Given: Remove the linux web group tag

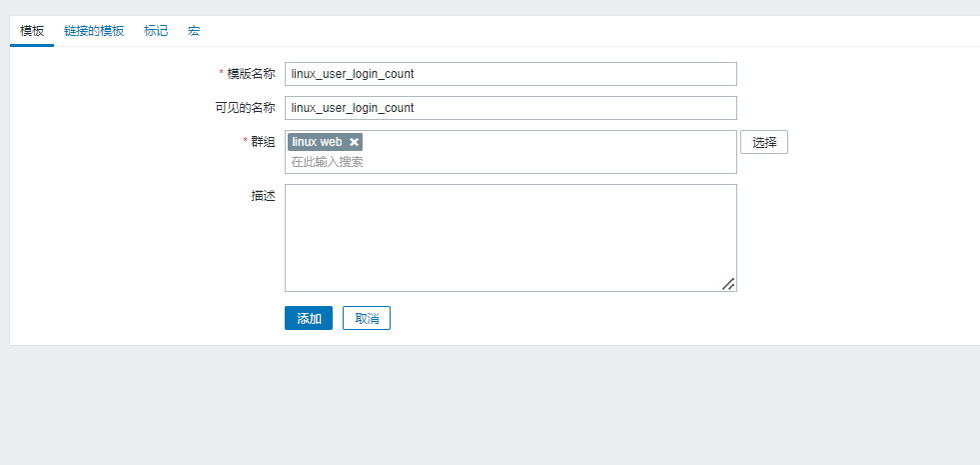Looking at the screenshot, I should point(354,142).
